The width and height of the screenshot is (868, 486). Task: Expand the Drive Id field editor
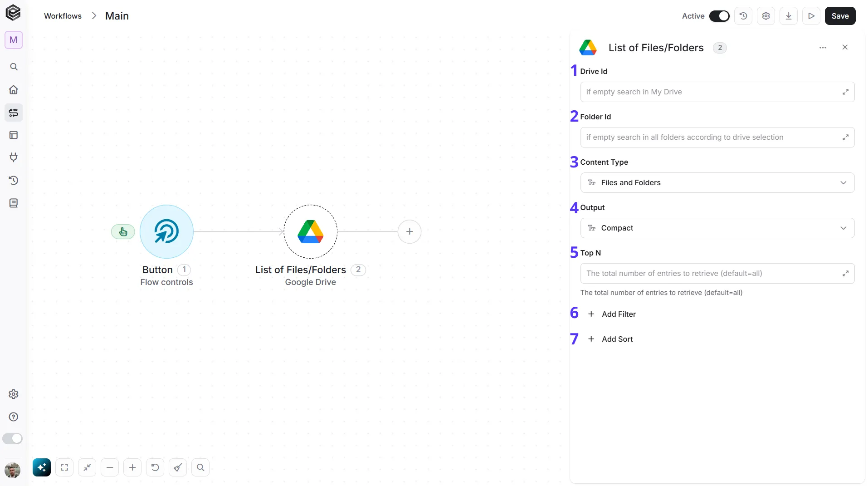pos(845,92)
